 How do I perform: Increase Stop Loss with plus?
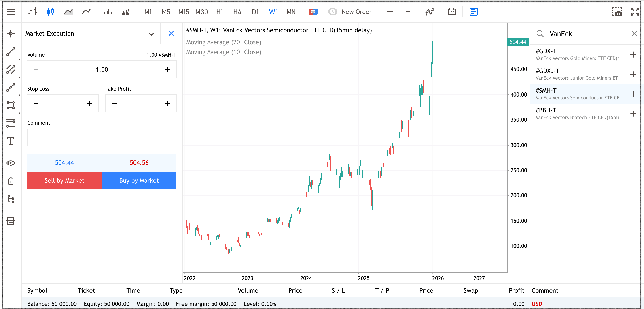pos(89,103)
